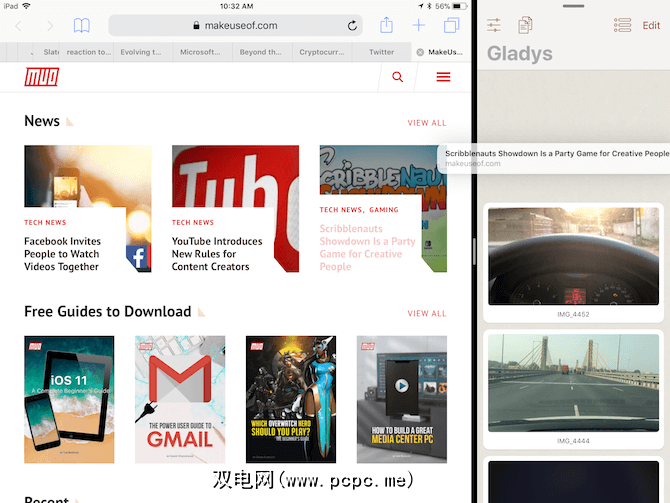Open the iOS 11 guide cover
The image size is (670, 503).
[x=69, y=399]
